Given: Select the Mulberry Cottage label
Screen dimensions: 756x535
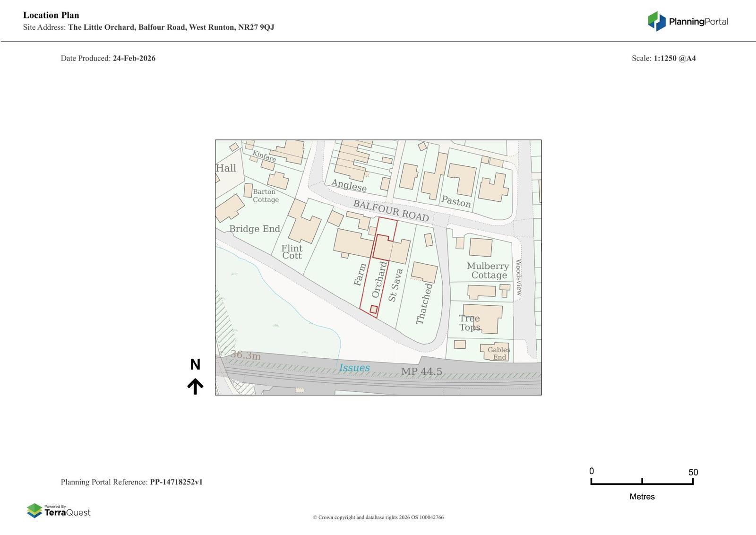Looking at the screenshot, I should 488,271.
